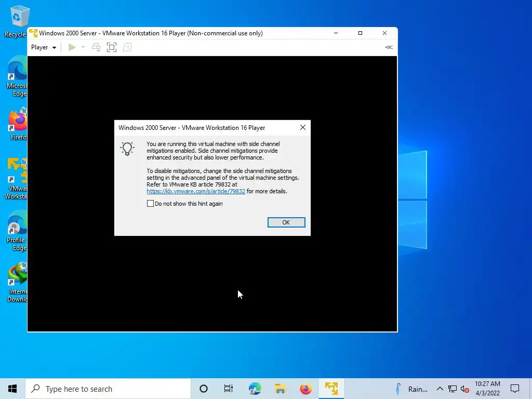The height and width of the screenshot is (399, 532).
Task: Check 'Do not show this hint again'
Action: [150, 204]
